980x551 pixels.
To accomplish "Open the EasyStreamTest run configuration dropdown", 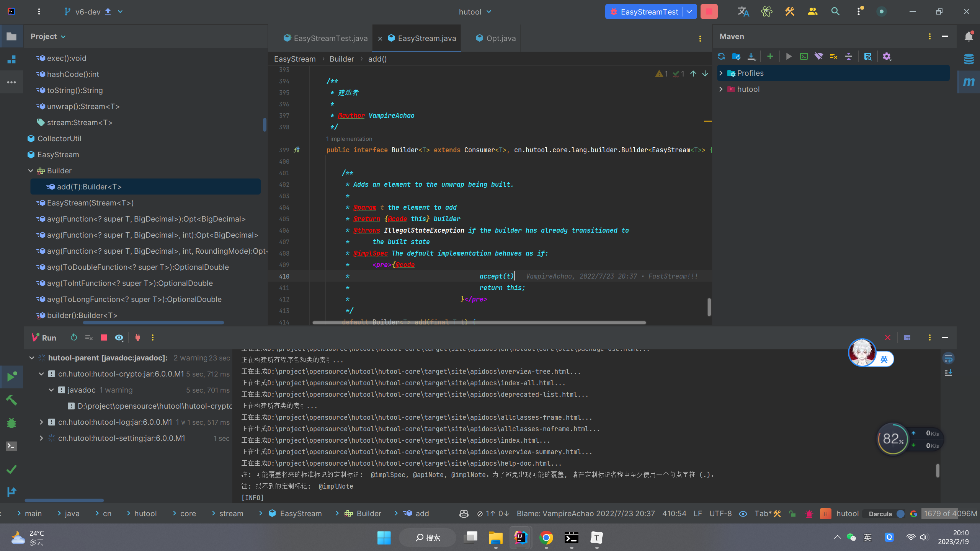I will [689, 11].
